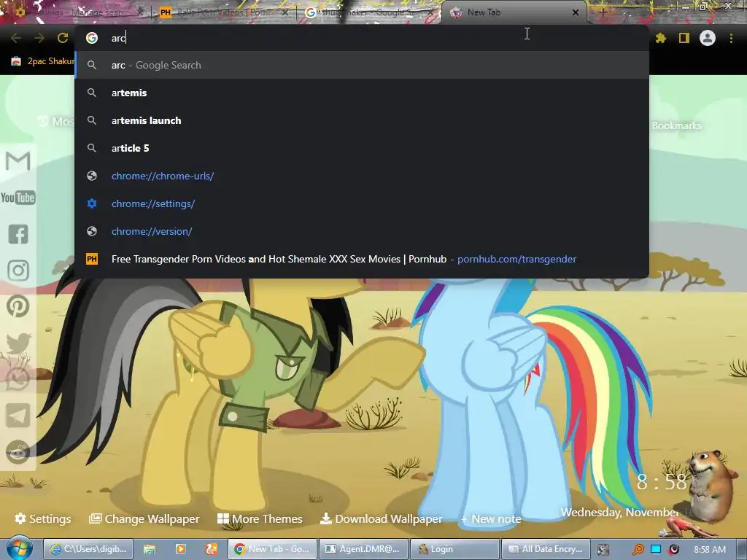The width and height of the screenshot is (747, 560).
Task: Open Windows Explorer from the taskbar
Action: point(150,549)
